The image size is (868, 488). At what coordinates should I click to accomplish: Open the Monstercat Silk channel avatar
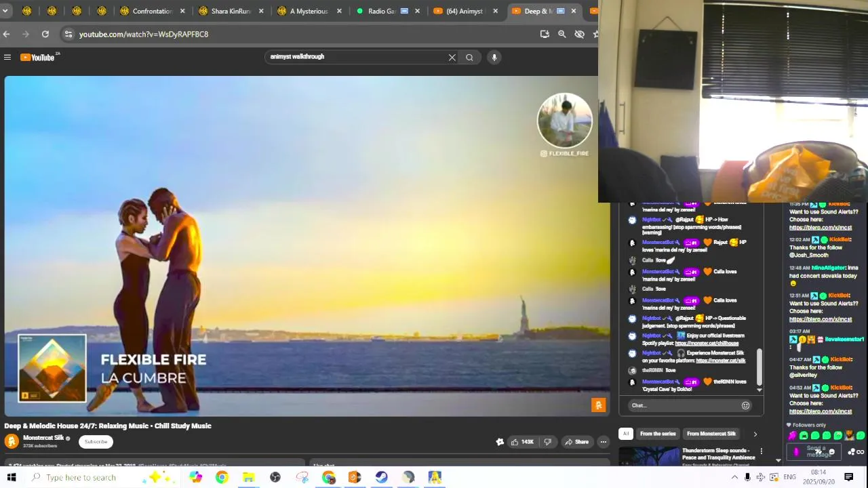[x=12, y=441]
